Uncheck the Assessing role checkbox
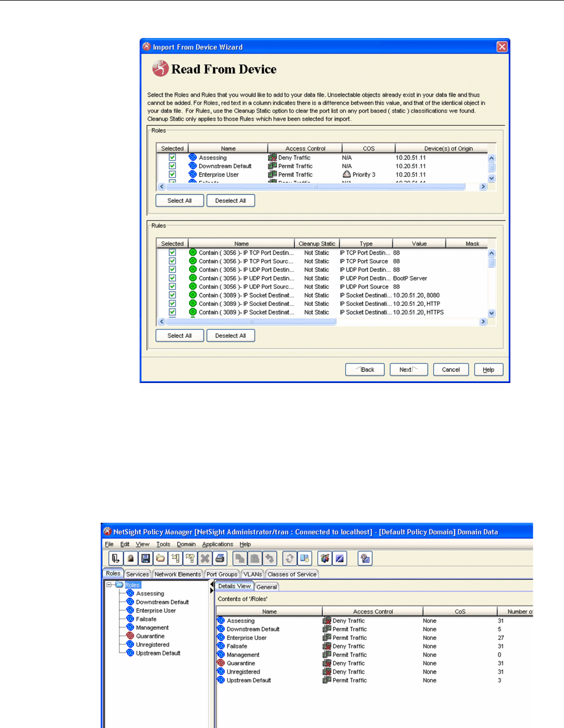 (172, 158)
